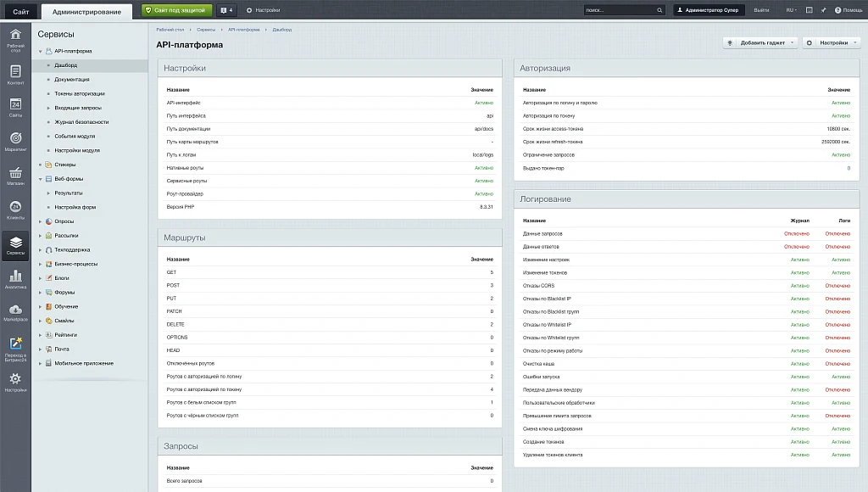Open the Клиенты sidebar icon
Screen dimensions: 868x492
[x=15, y=210]
